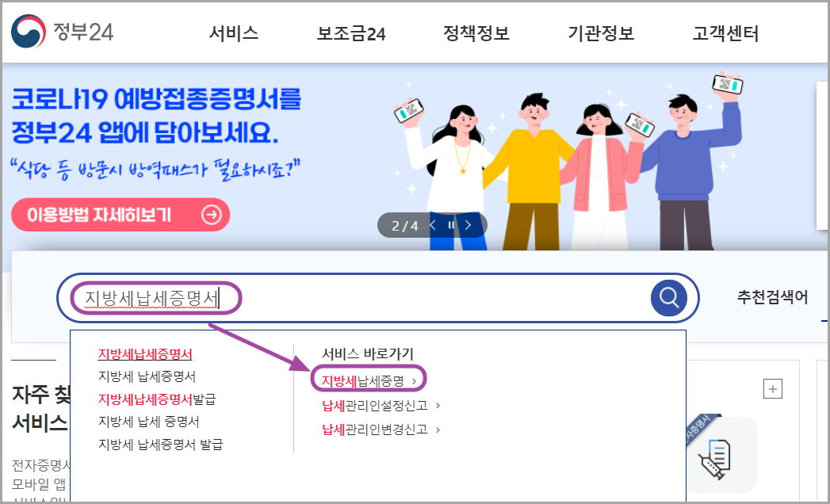Choose suggestion 지방세납세증명서발급

157,399
